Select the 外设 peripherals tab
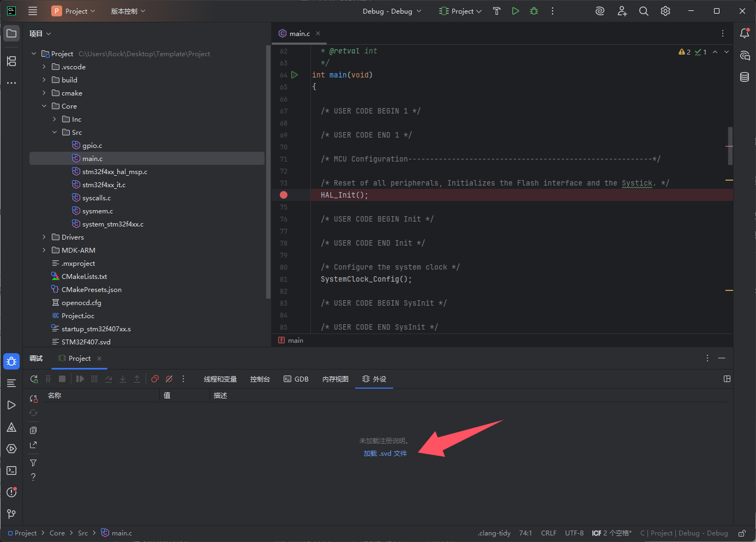 pos(374,379)
